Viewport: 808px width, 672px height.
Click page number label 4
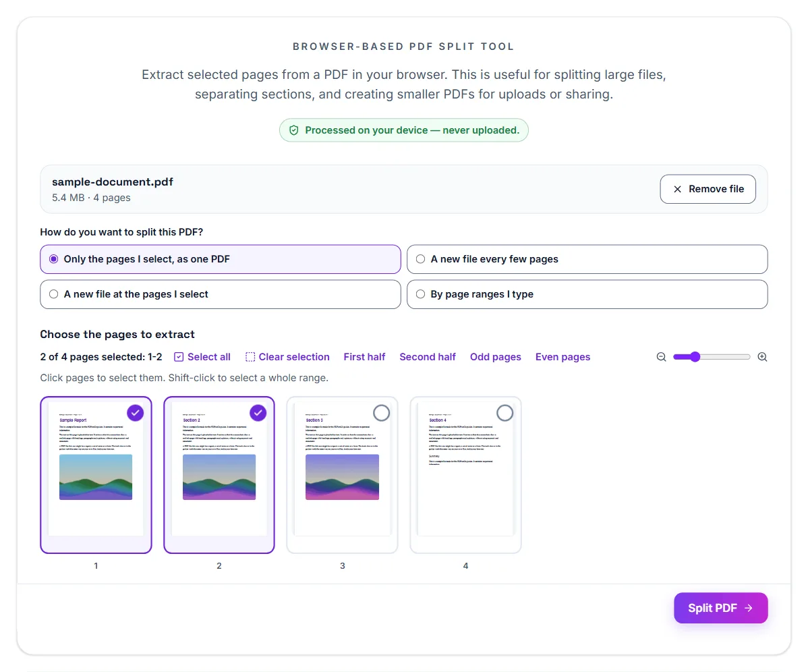coord(466,566)
